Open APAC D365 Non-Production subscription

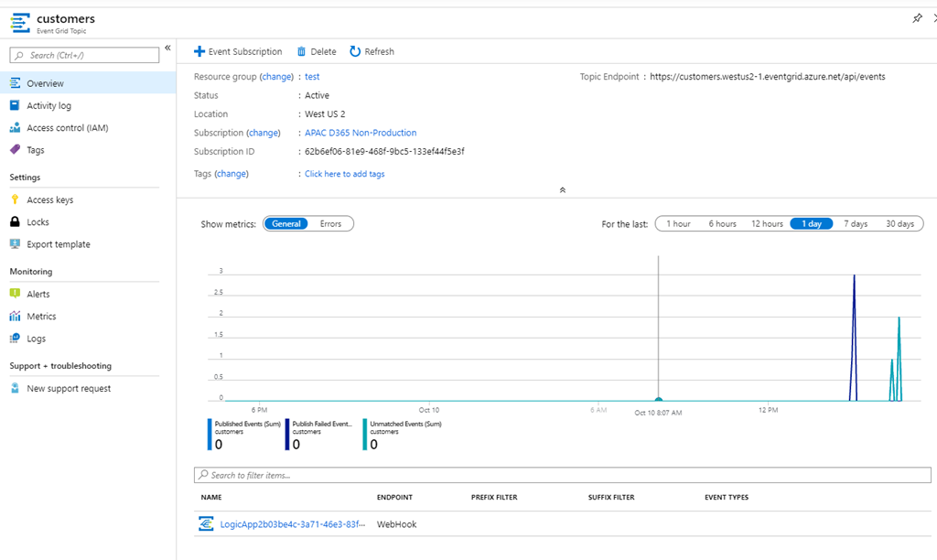361,133
